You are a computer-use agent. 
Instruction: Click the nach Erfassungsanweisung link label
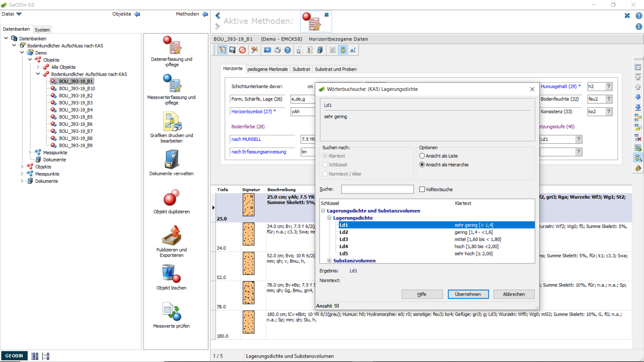(259, 152)
